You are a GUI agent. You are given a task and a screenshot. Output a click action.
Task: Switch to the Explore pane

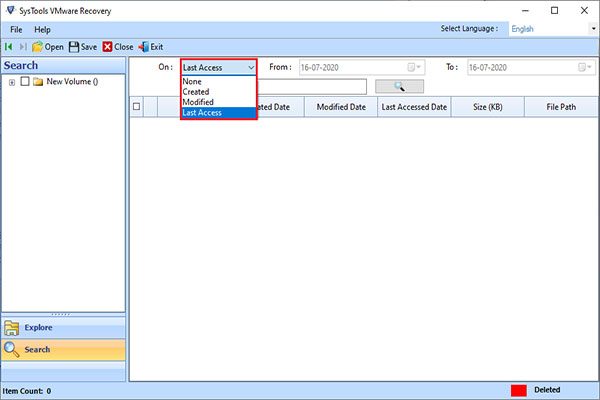pyautogui.click(x=63, y=328)
